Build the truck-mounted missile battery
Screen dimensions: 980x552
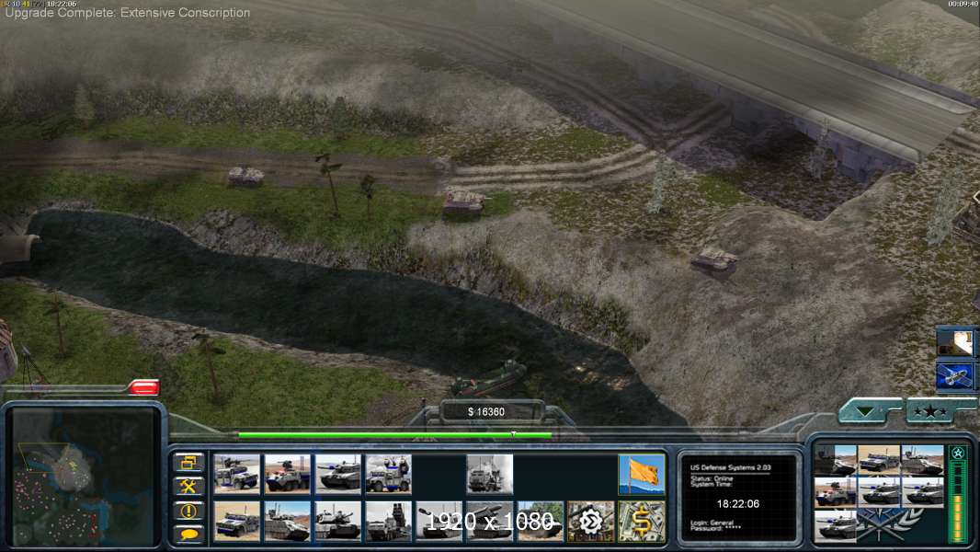pos(388,521)
